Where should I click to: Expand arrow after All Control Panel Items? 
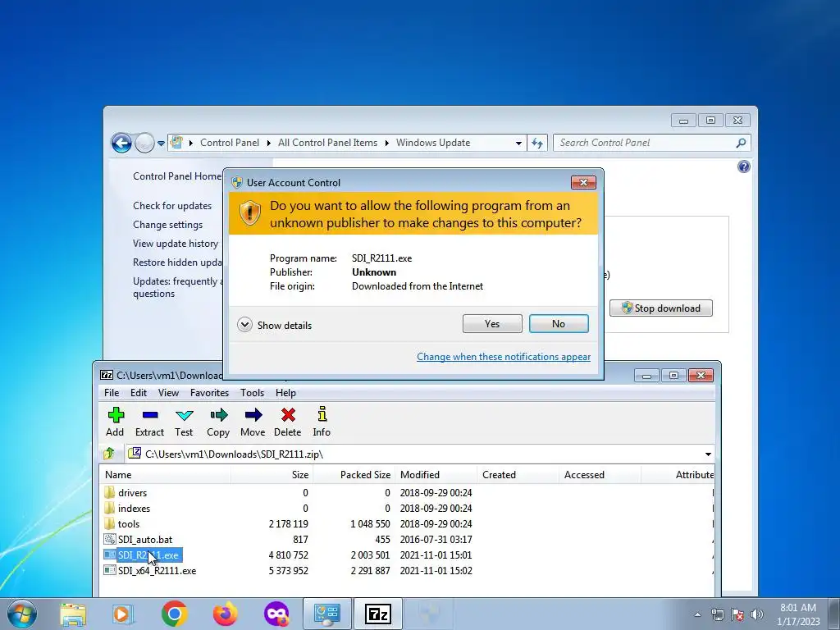tap(387, 143)
